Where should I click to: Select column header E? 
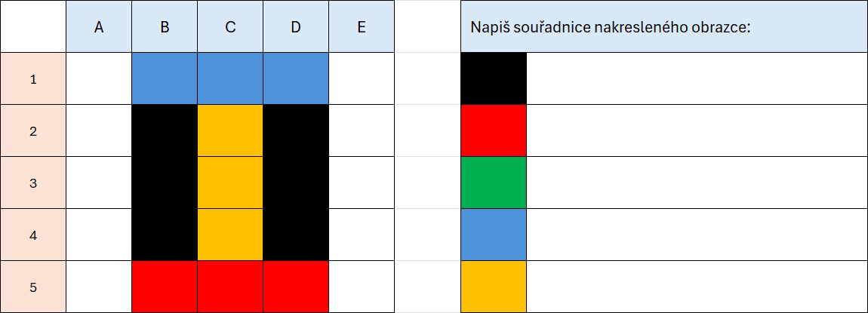pyautogui.click(x=361, y=27)
